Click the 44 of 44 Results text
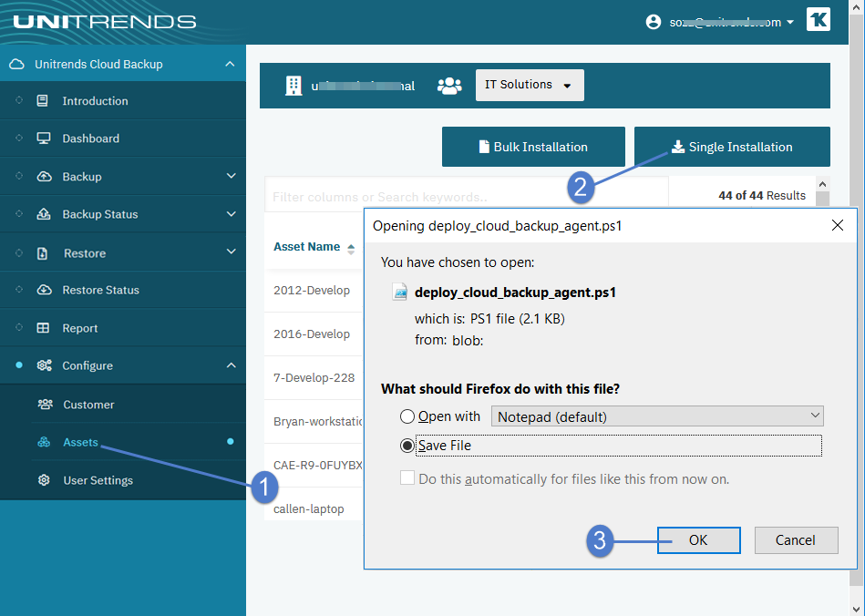Viewport: 865px width, 616px height. click(762, 195)
